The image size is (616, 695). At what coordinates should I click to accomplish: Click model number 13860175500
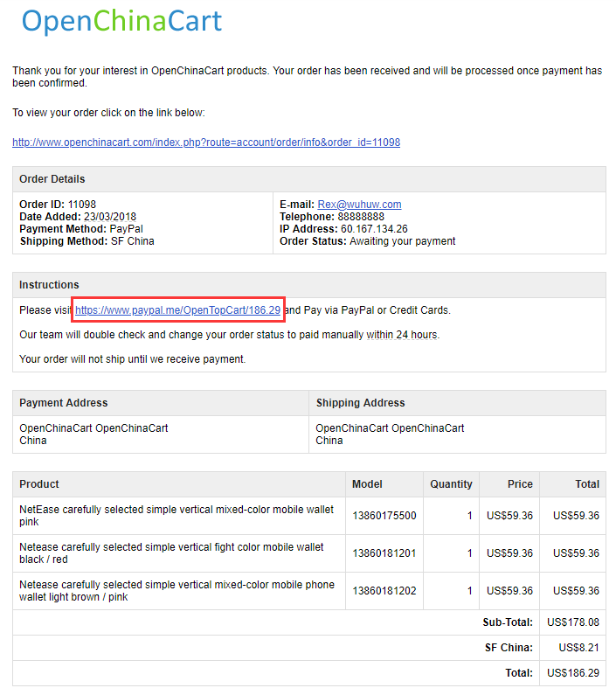384,516
